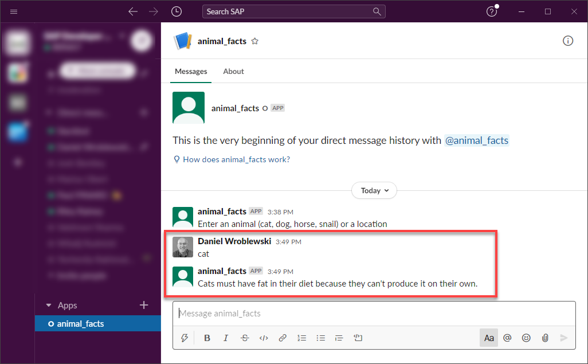The width and height of the screenshot is (588, 364).
Task: Go back in history arrow
Action: (133, 11)
